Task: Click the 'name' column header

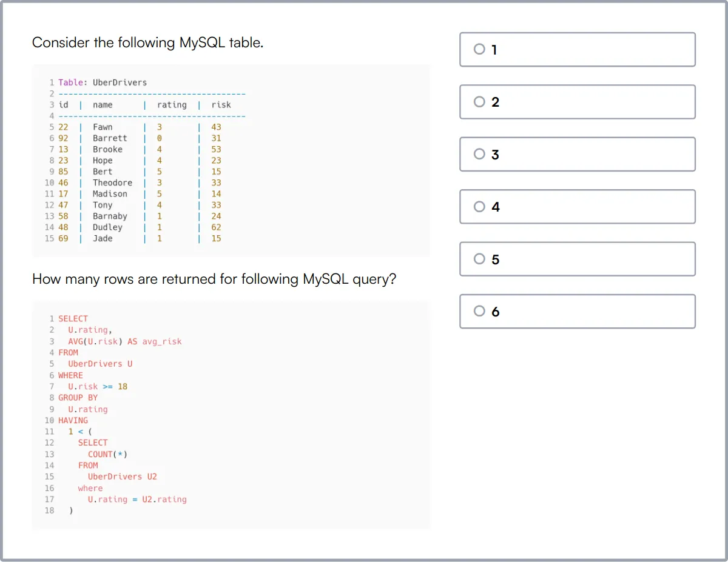Action: [103, 105]
